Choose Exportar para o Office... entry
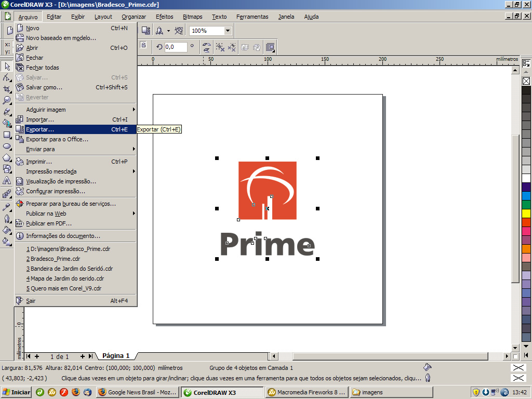The height and width of the screenshot is (399, 532). click(x=75, y=139)
